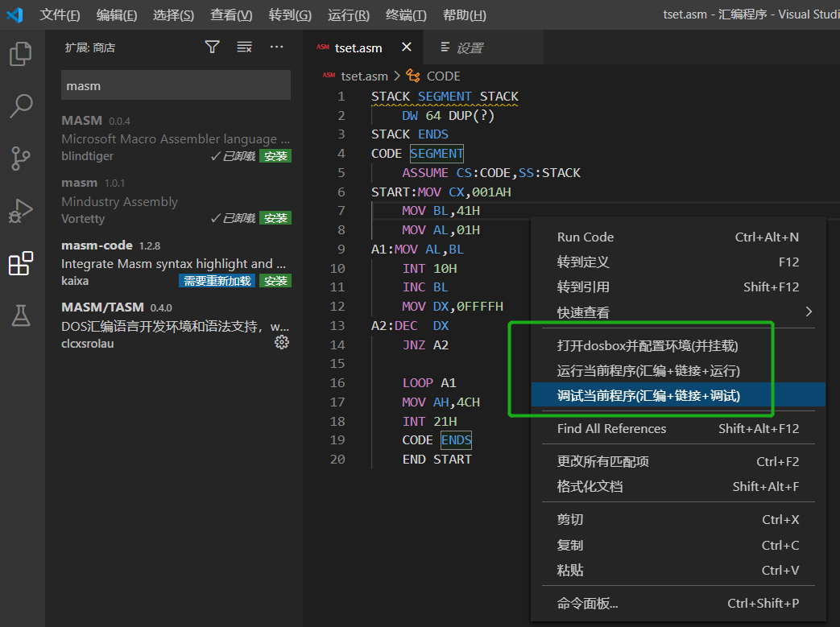Open the masm-code 1.2.8 extension entry

[x=176, y=263]
